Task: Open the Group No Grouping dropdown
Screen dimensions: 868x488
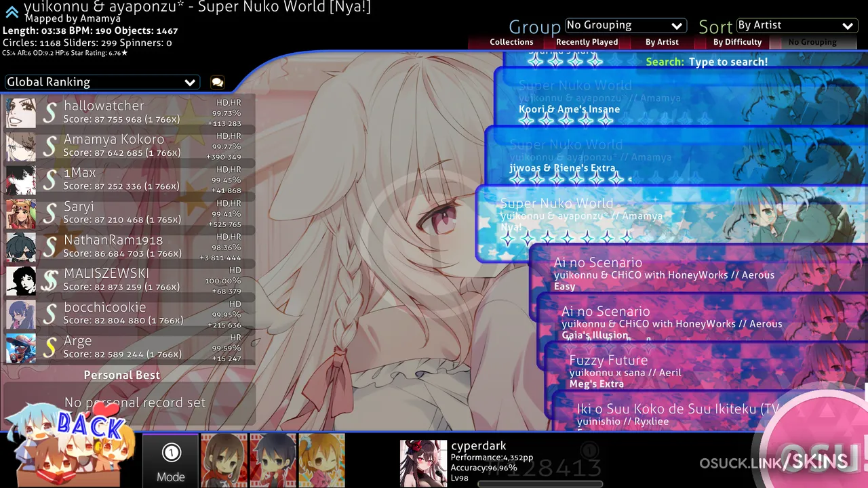Action: (x=625, y=26)
